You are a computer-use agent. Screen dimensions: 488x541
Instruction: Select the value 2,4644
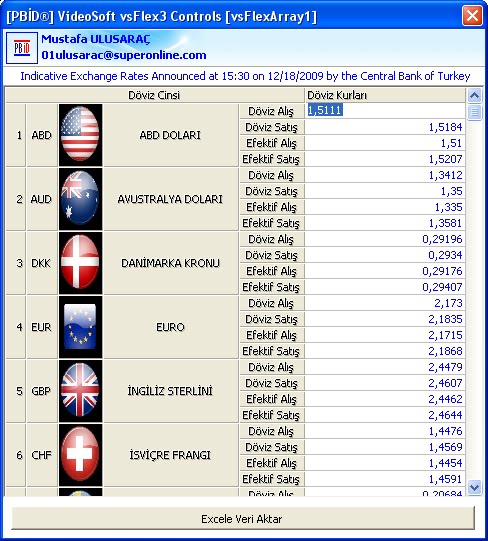[x=385, y=415]
